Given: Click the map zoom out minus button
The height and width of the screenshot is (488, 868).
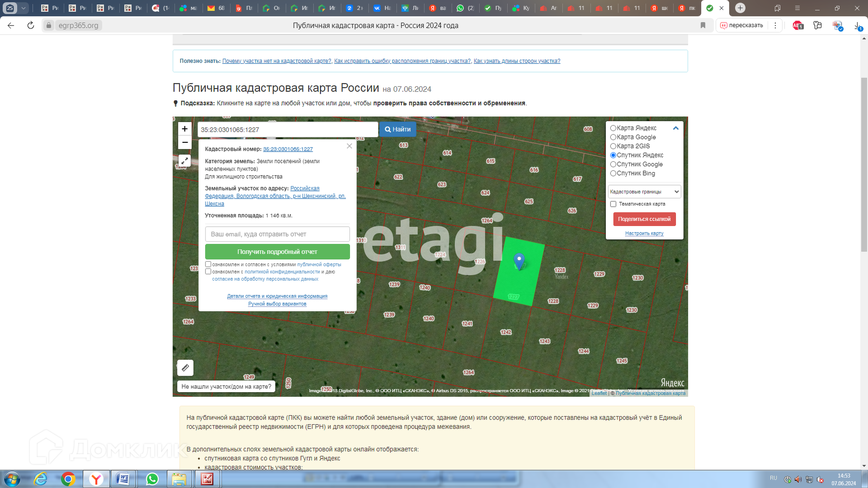Looking at the screenshot, I should (x=184, y=142).
